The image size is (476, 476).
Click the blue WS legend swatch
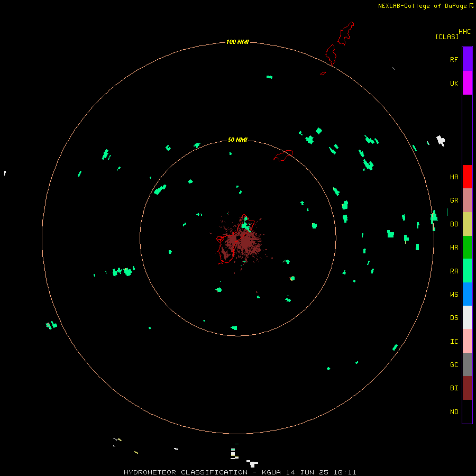tap(467, 294)
